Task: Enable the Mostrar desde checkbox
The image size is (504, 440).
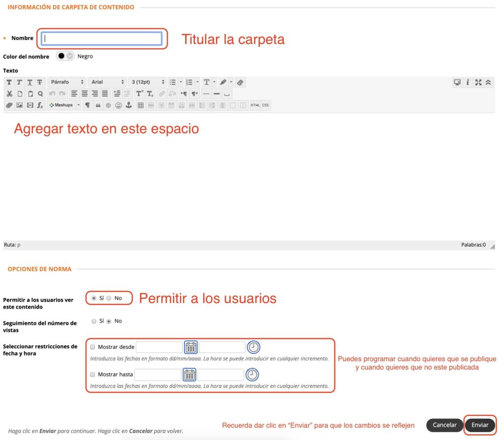Action: coord(93,347)
